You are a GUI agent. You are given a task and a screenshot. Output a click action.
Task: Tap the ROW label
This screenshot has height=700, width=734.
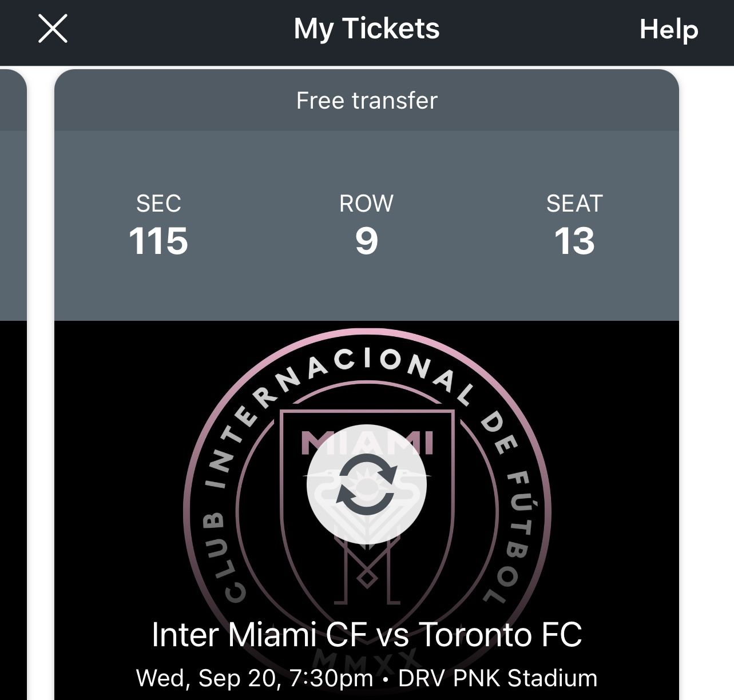[366, 204]
